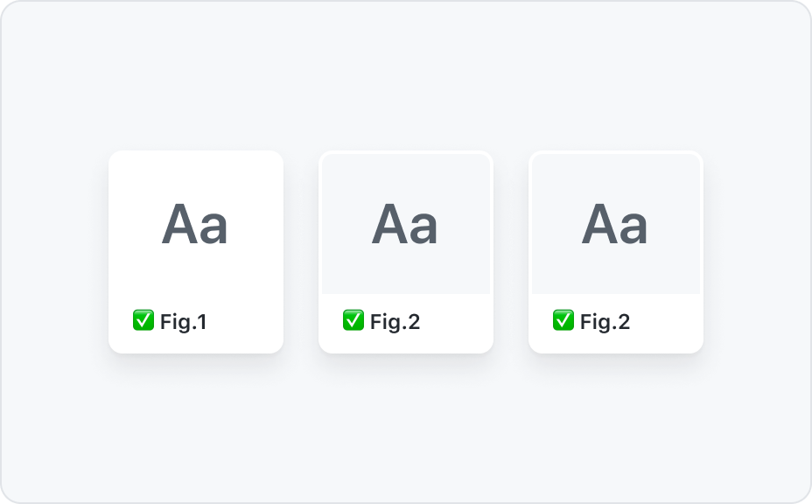Select the all-white Fig.1 card
Viewport: 812px width, 504px height.
pos(196,252)
